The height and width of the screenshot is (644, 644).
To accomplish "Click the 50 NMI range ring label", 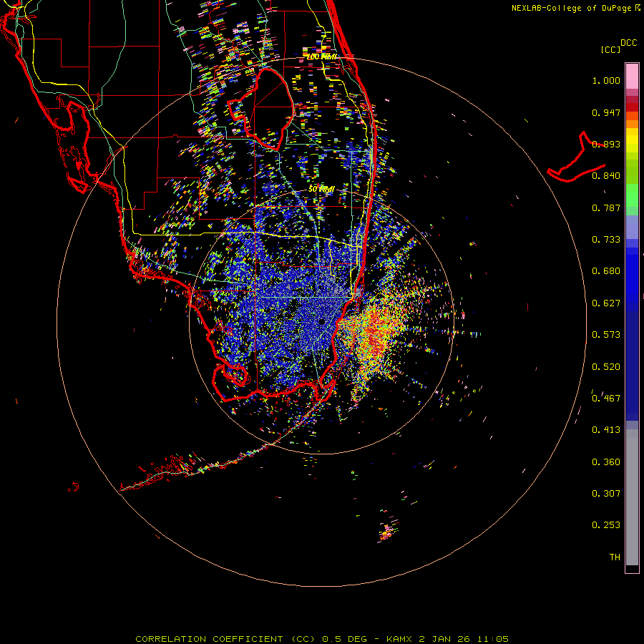I will point(321,189).
